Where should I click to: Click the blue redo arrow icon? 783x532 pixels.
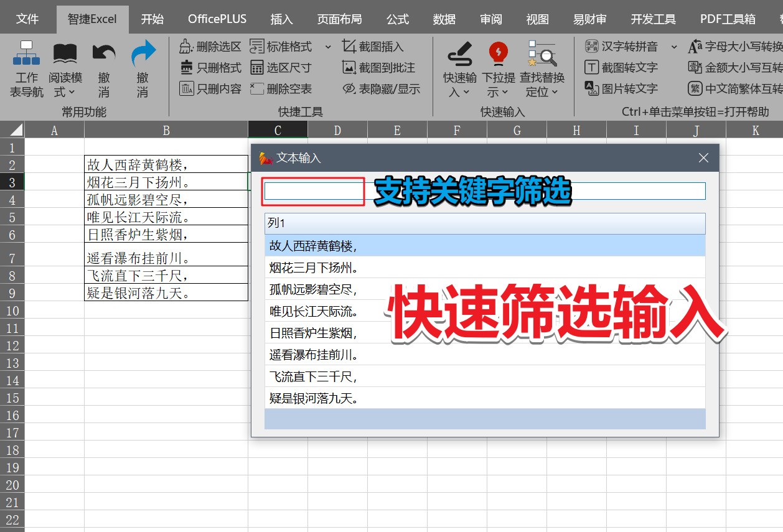pyautogui.click(x=143, y=54)
